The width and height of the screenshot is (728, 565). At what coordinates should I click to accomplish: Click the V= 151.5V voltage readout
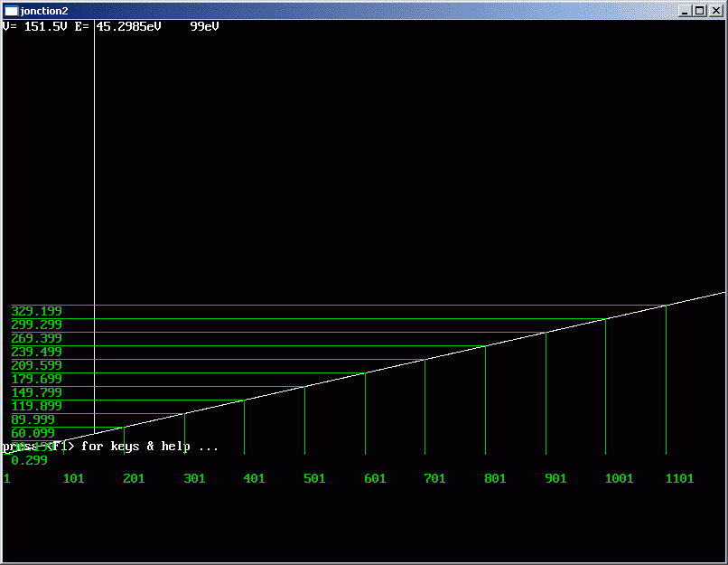click(35, 26)
